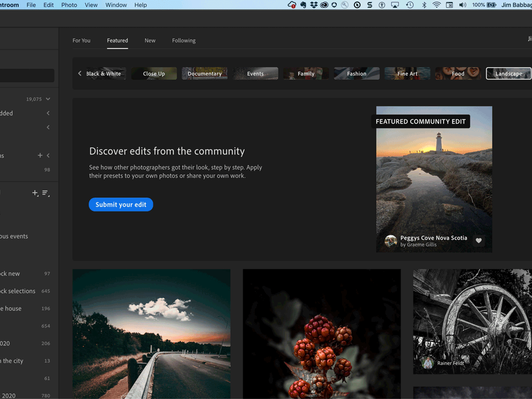Screen dimensions: 532x399
Task: Click Graeme Gillis avatar icon
Action: pyautogui.click(x=390, y=241)
